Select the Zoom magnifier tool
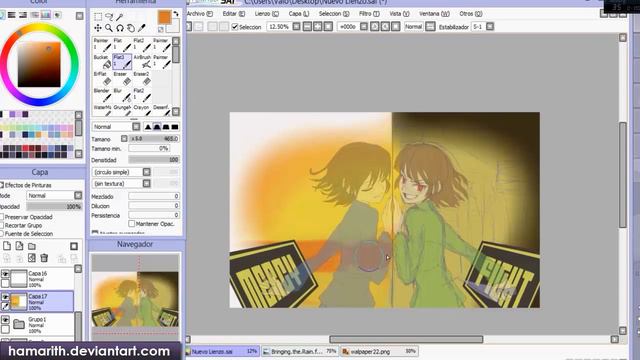Viewport: 640px width, 360px height. [109, 28]
